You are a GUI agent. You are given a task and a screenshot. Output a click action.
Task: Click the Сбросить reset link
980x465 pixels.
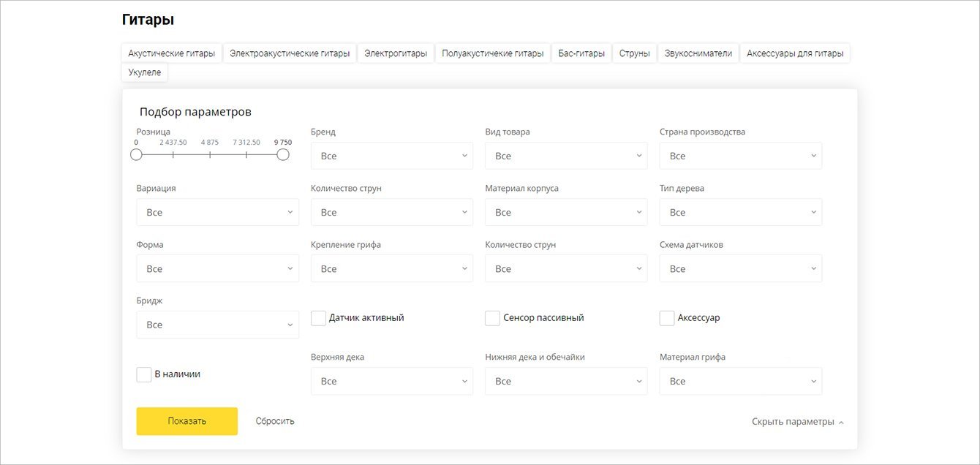tap(275, 421)
